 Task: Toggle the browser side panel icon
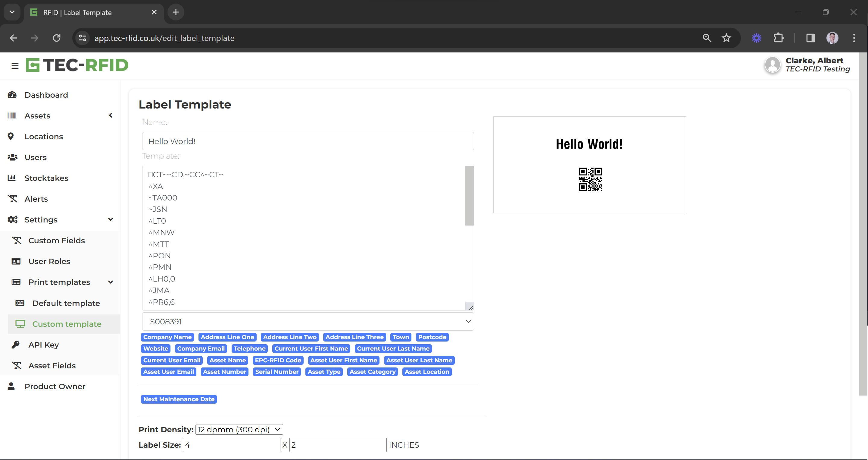pos(810,38)
